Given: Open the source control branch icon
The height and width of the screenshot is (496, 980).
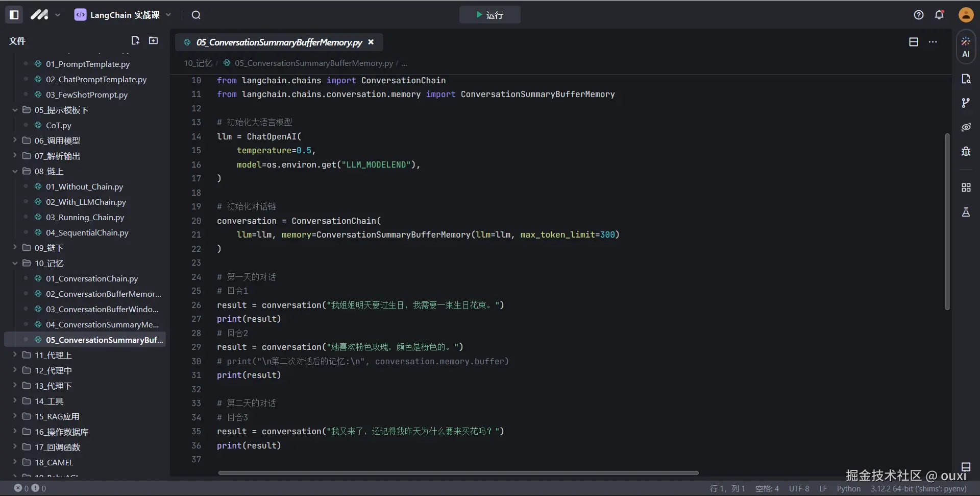Looking at the screenshot, I should point(966,103).
